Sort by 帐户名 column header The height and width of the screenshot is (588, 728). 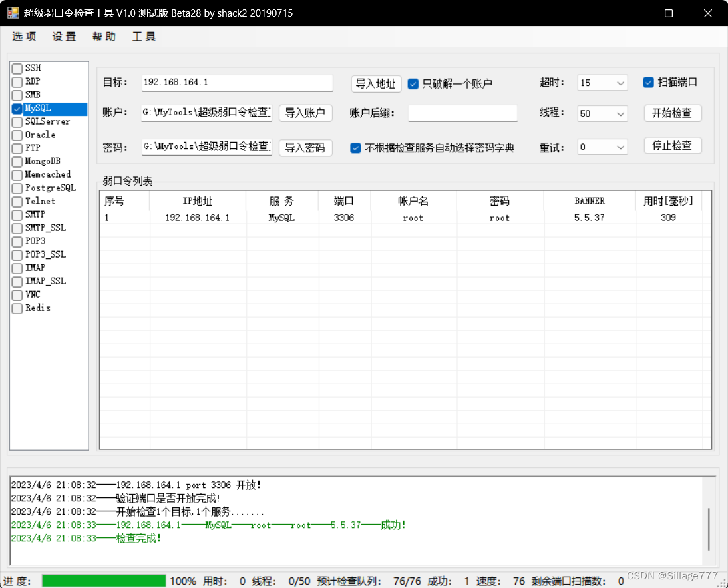(414, 201)
